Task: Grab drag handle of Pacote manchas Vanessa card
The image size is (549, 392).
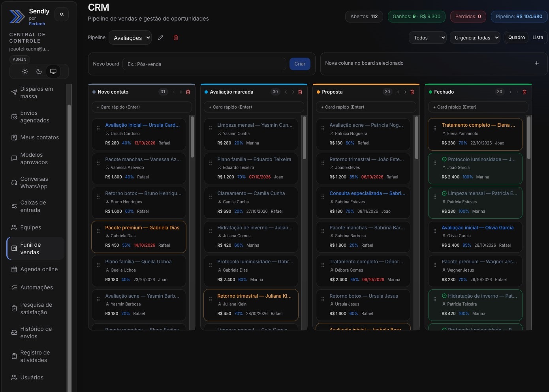Action: pyautogui.click(x=98, y=163)
